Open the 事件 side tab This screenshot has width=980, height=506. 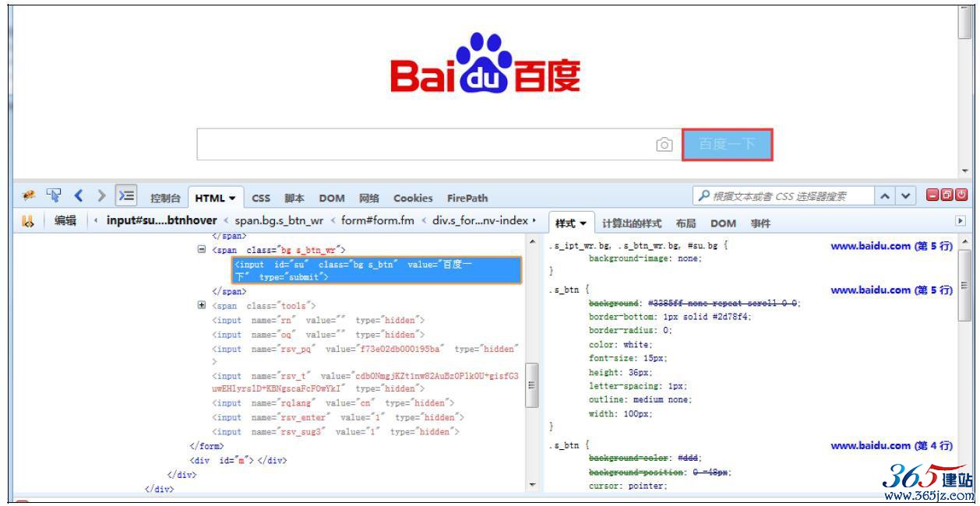point(760,223)
